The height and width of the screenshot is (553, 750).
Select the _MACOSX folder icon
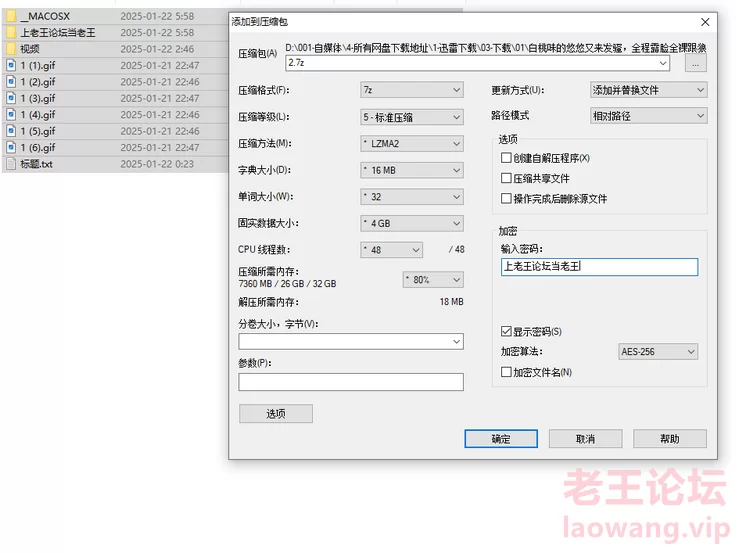pyautogui.click(x=11, y=17)
